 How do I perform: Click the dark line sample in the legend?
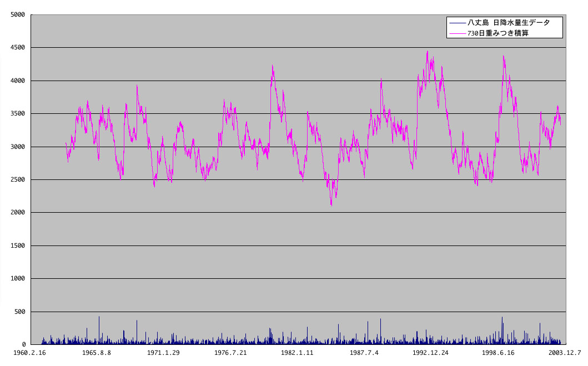tap(458, 23)
